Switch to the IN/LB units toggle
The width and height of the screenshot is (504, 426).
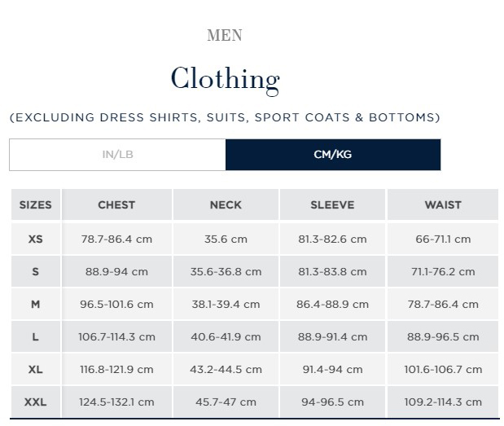[x=117, y=155]
